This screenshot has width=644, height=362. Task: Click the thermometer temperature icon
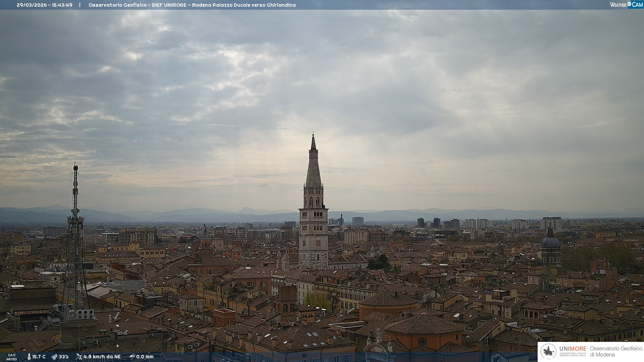[29, 357]
